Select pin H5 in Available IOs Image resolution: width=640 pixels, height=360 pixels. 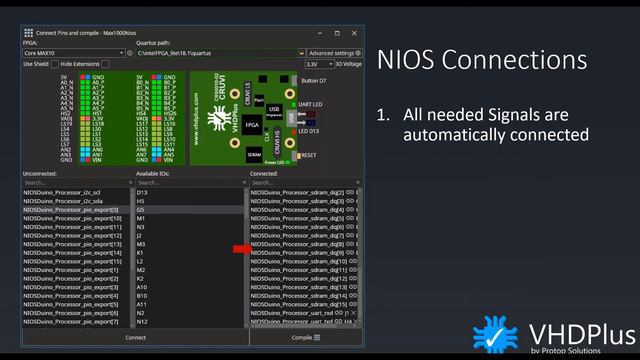click(190, 201)
